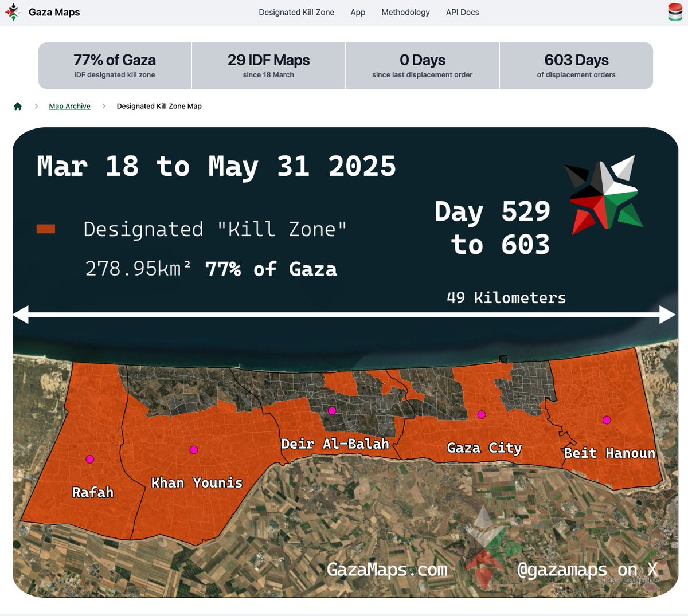Open Designated Kill Zone nav item
The height and width of the screenshot is (616, 688).
pos(296,12)
